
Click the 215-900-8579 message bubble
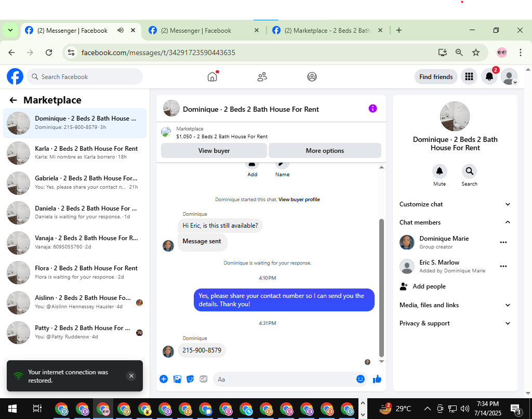pyautogui.click(x=202, y=350)
